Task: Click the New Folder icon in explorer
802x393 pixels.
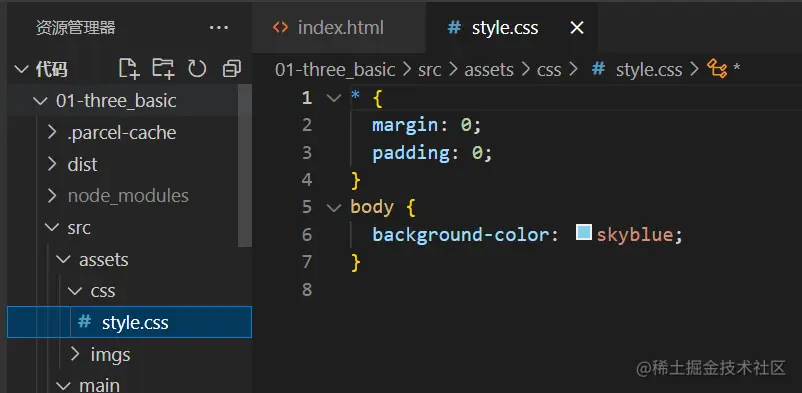Action: click(x=163, y=69)
